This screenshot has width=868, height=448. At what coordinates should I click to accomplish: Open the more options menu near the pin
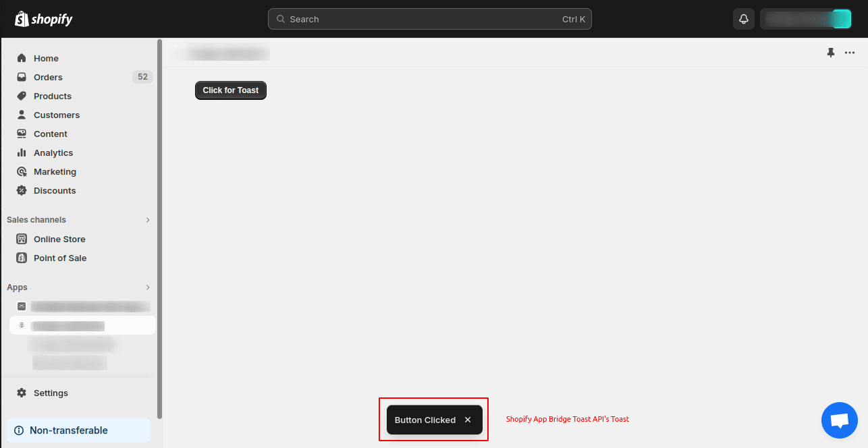[850, 53]
